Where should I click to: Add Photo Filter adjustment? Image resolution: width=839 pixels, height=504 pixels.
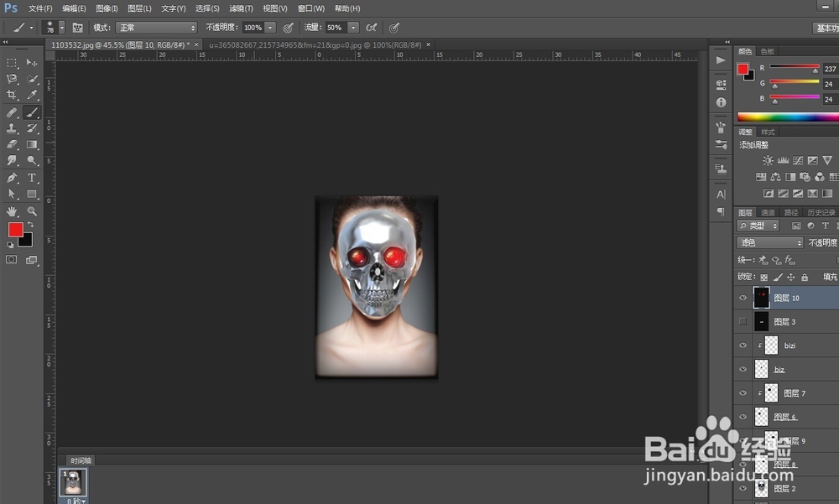(805, 177)
